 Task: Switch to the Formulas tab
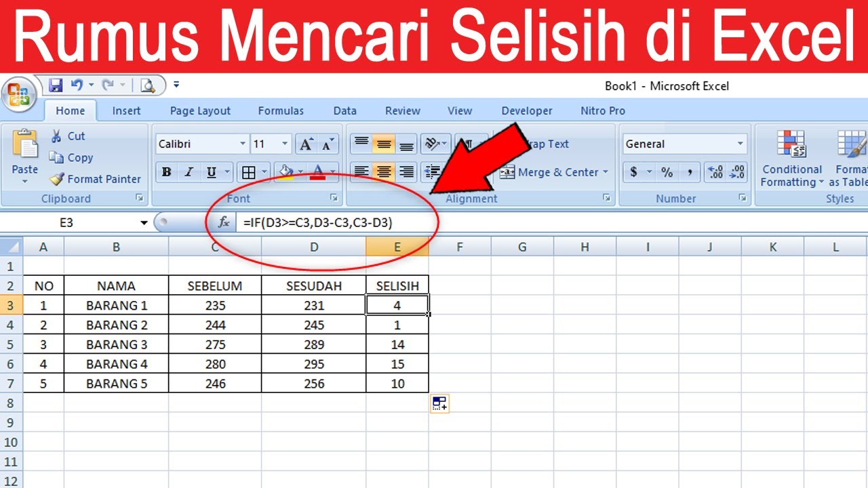(x=281, y=110)
